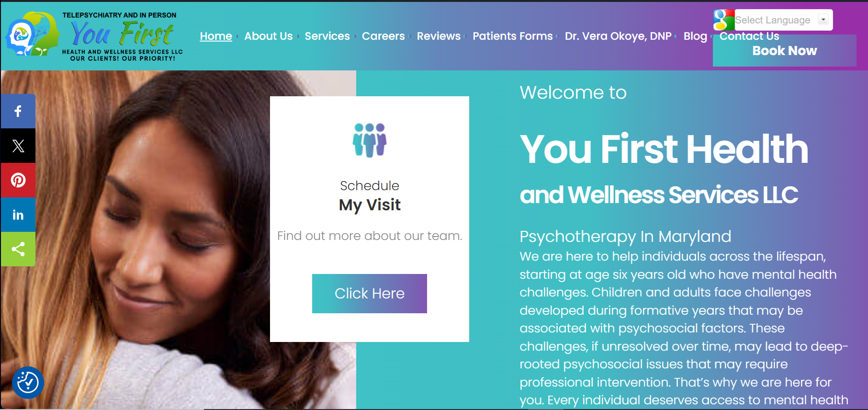Open the Select Language combo box
The height and width of the screenshot is (410, 868).
[784, 20]
